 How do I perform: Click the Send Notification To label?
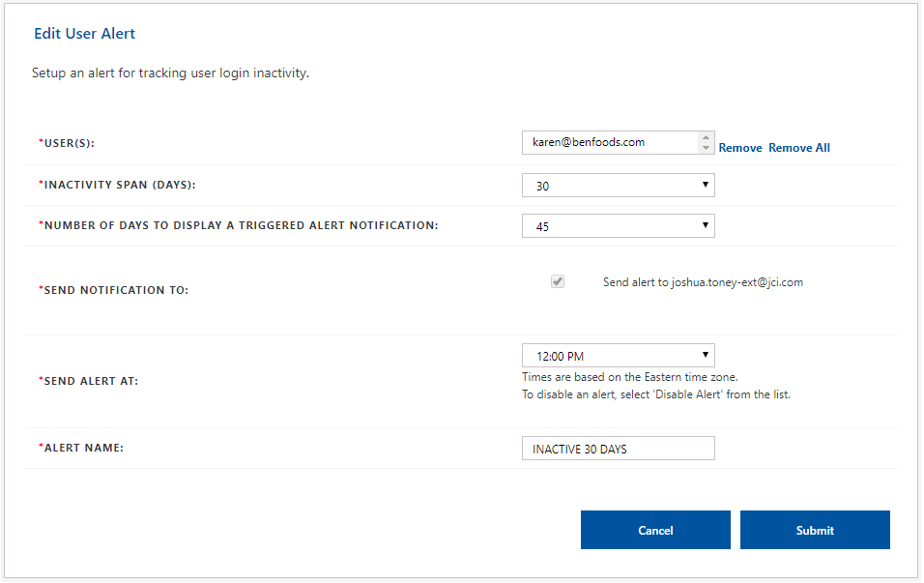[x=114, y=290]
